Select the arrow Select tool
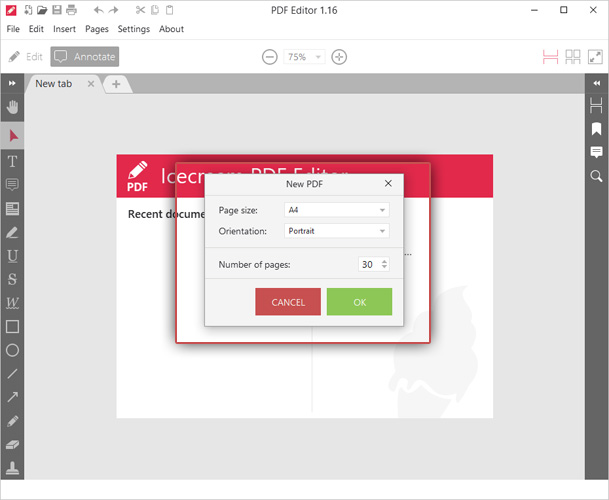Screen dimensions: 609x500 click(12, 136)
